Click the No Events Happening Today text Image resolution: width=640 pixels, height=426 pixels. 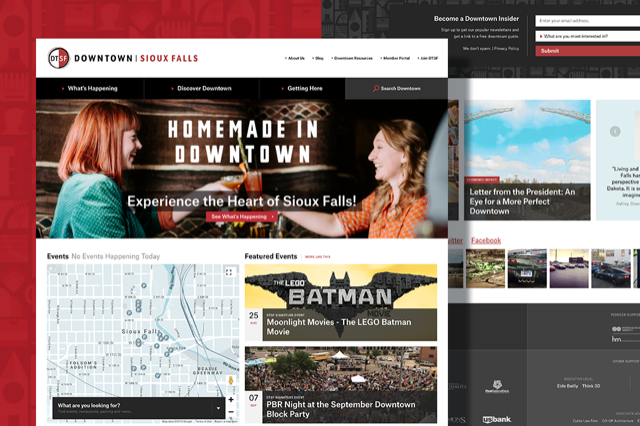(x=116, y=256)
